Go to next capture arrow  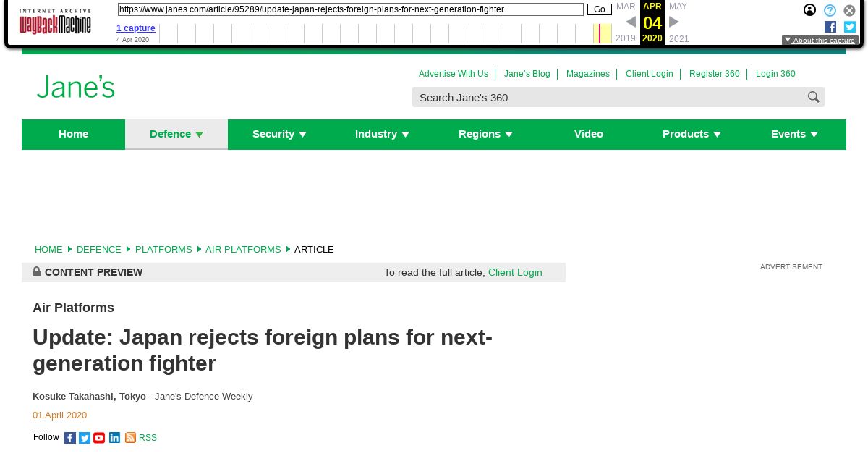[674, 22]
